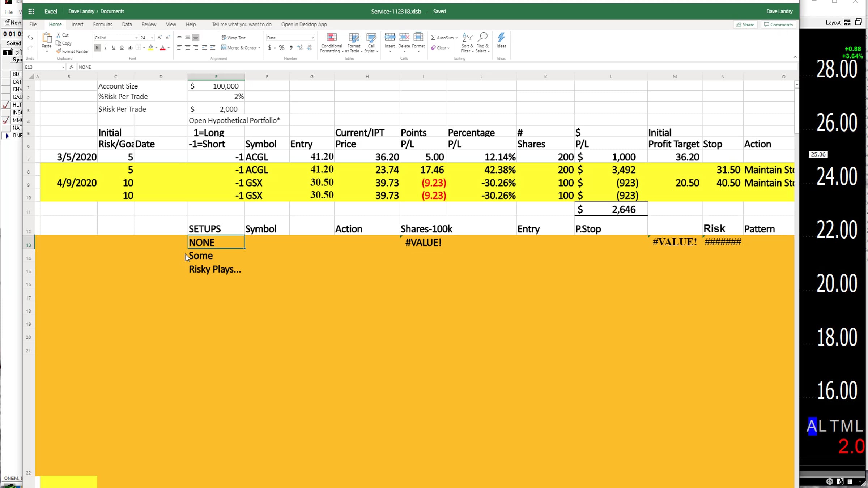This screenshot has height=488, width=868.
Task: Click the AutoSum button
Action: click(442, 38)
